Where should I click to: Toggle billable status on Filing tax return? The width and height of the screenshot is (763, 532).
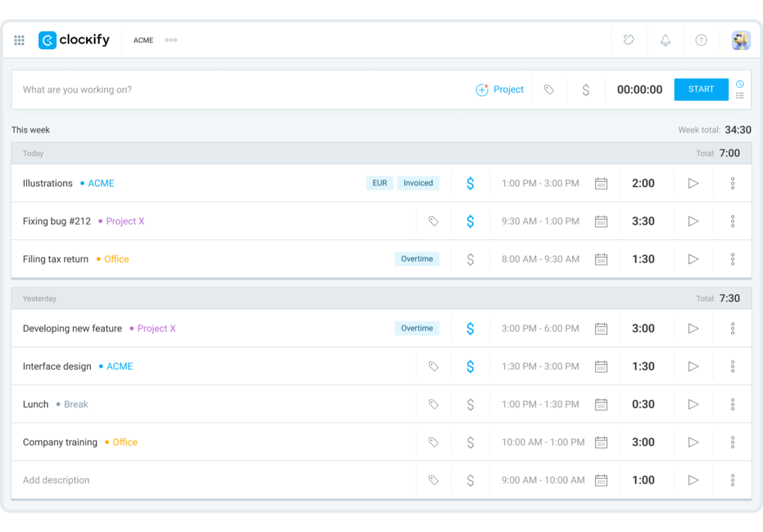pyautogui.click(x=470, y=259)
